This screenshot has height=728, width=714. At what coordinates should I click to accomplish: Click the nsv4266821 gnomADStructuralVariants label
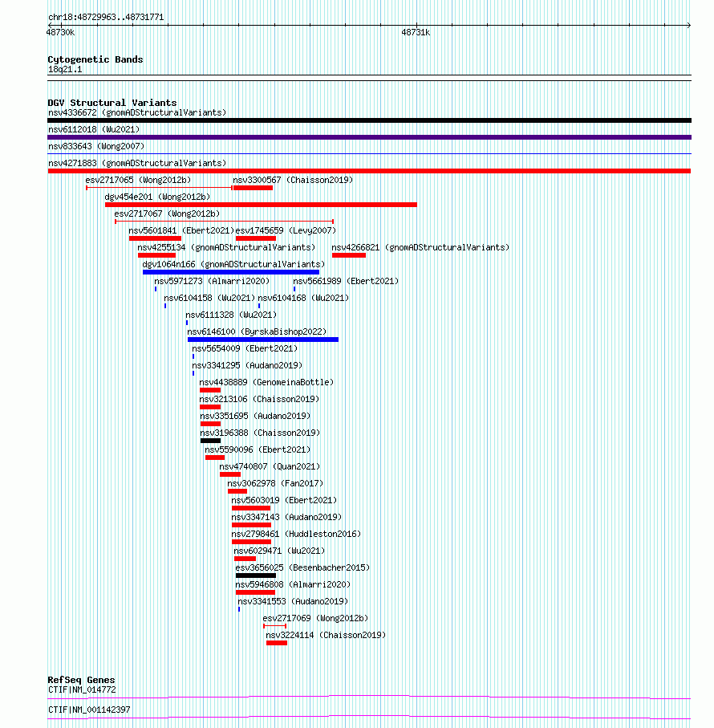tap(420, 247)
